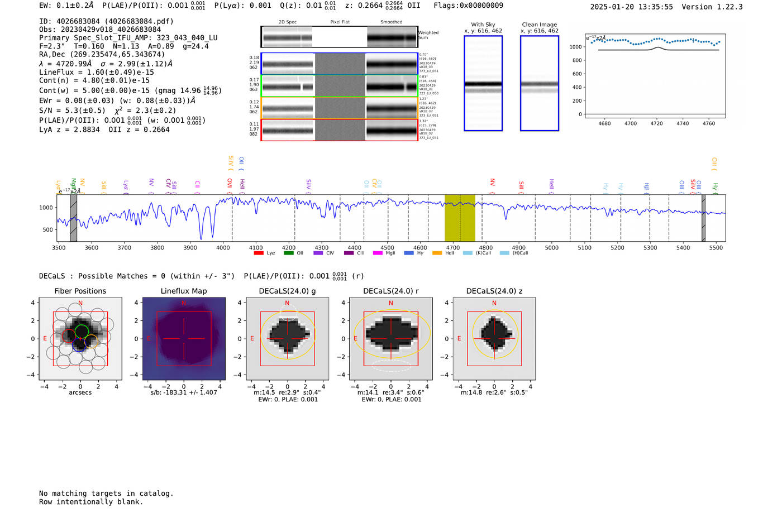
Task: Click the red E marker in Lineflux Map
Action: pyautogui.click(x=149, y=339)
